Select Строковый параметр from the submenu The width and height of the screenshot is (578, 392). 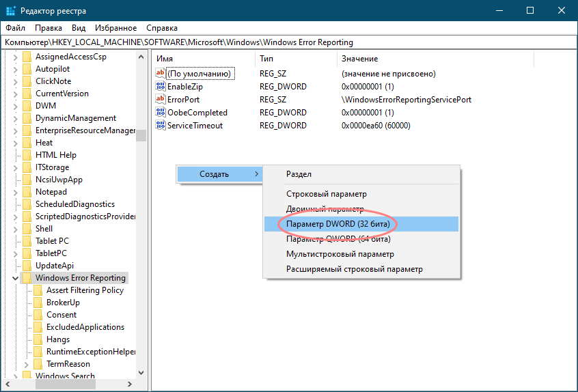tap(326, 194)
